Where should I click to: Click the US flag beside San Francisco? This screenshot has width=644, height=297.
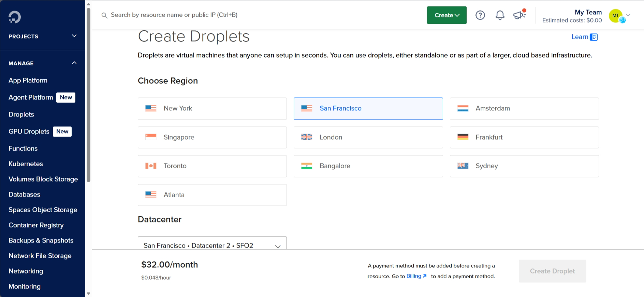click(307, 108)
